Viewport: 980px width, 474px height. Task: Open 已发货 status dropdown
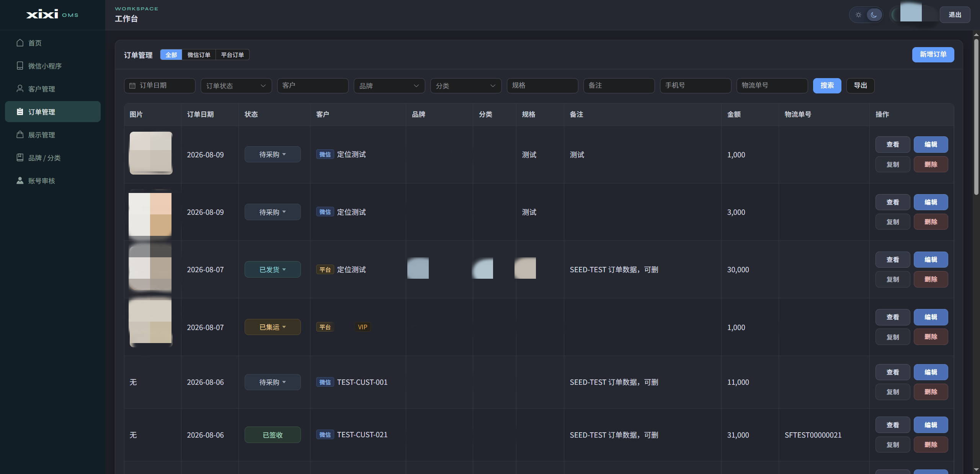(273, 270)
